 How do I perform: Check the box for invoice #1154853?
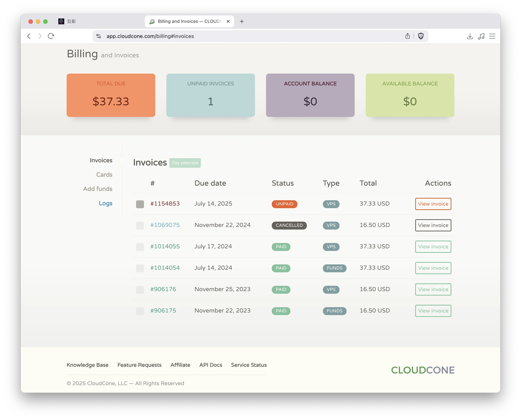(x=140, y=204)
